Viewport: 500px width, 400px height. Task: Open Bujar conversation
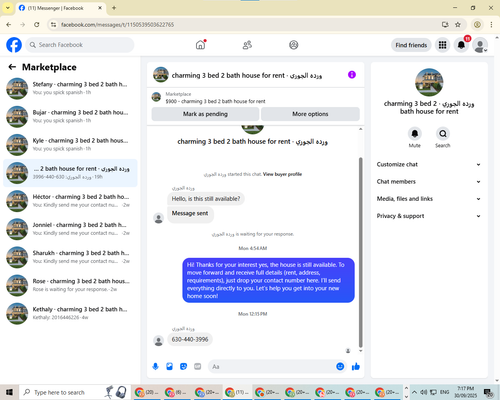click(70, 116)
